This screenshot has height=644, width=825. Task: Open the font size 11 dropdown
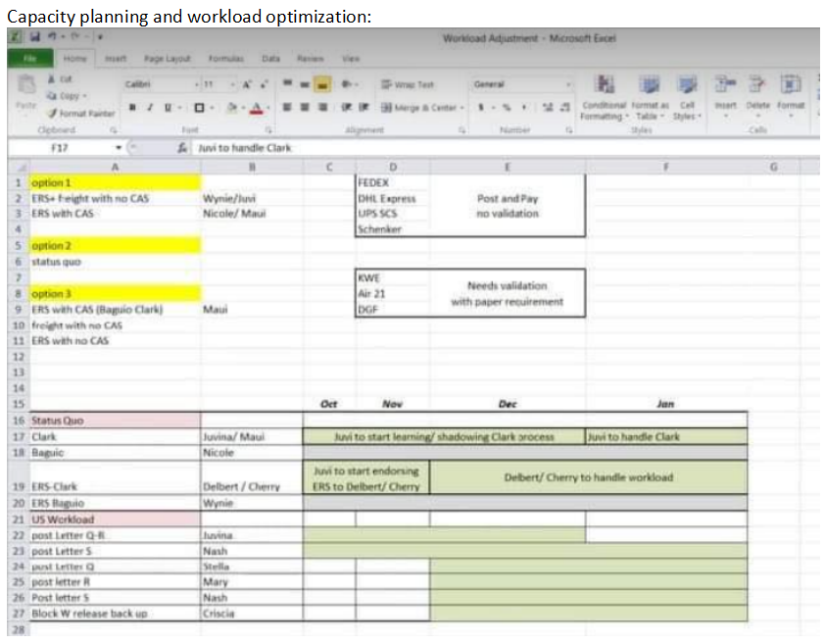point(232,84)
